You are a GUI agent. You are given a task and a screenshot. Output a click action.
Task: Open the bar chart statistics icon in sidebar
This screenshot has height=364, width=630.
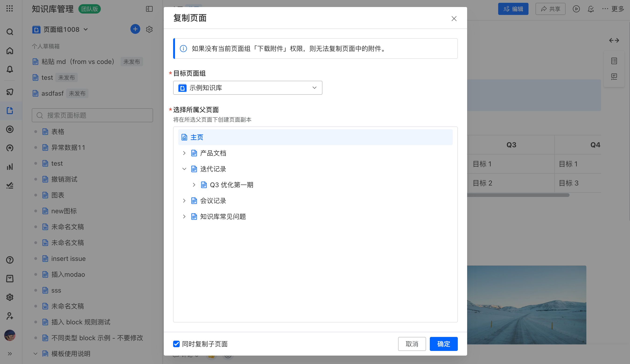click(10, 167)
